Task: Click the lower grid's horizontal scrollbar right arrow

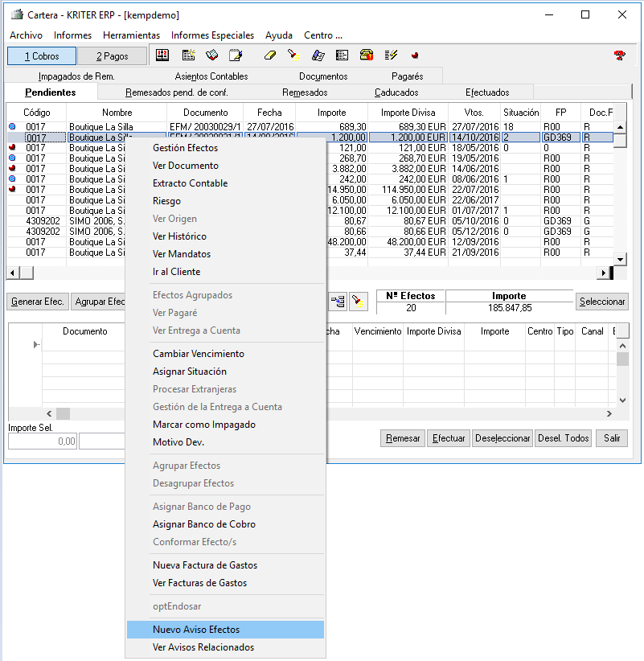Action: click(x=609, y=414)
